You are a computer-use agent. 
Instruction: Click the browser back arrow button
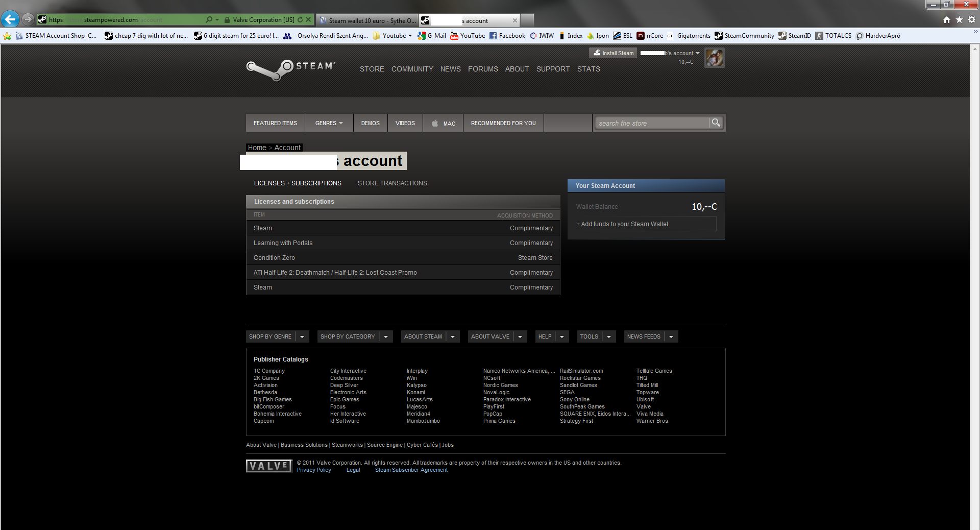click(10, 19)
